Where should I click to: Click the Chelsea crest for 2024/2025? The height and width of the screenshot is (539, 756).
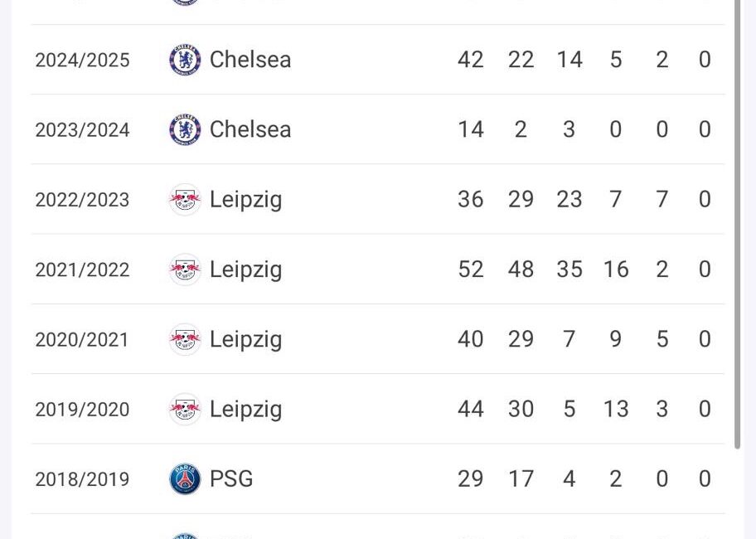point(185,60)
